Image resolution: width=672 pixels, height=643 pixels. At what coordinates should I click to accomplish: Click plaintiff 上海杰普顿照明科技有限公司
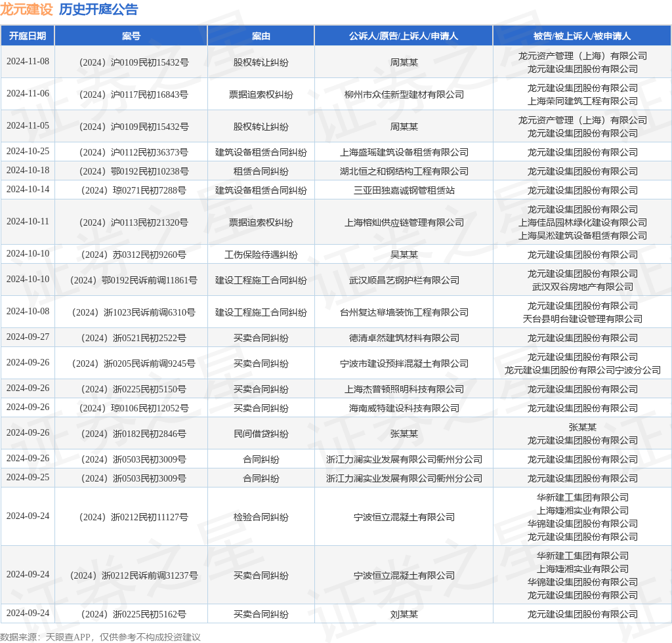(404, 389)
